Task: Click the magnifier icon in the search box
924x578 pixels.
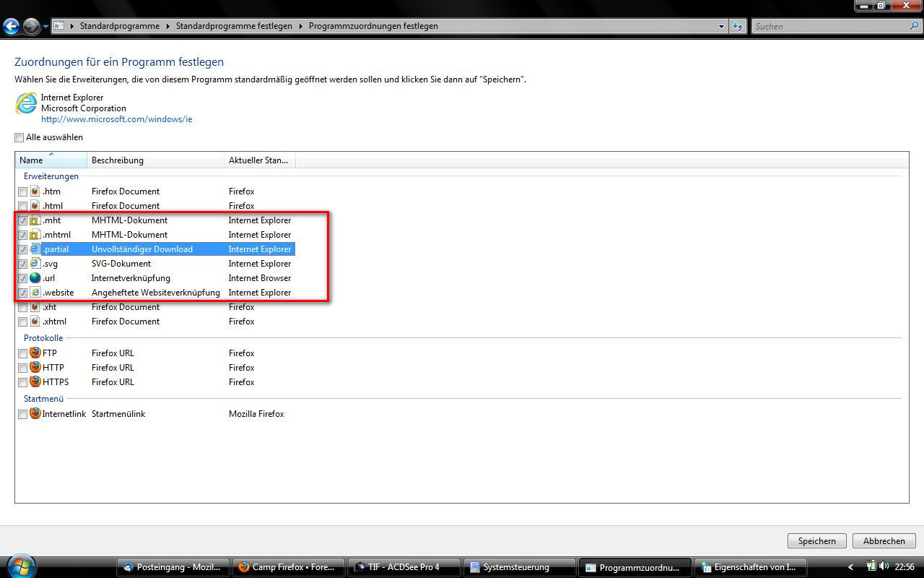Action: pos(915,26)
